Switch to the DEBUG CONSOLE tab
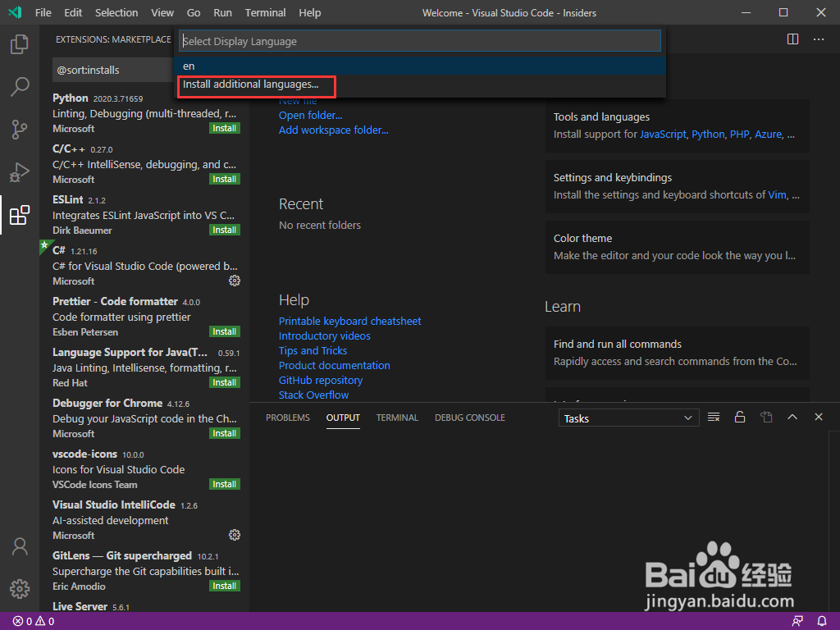 470,418
